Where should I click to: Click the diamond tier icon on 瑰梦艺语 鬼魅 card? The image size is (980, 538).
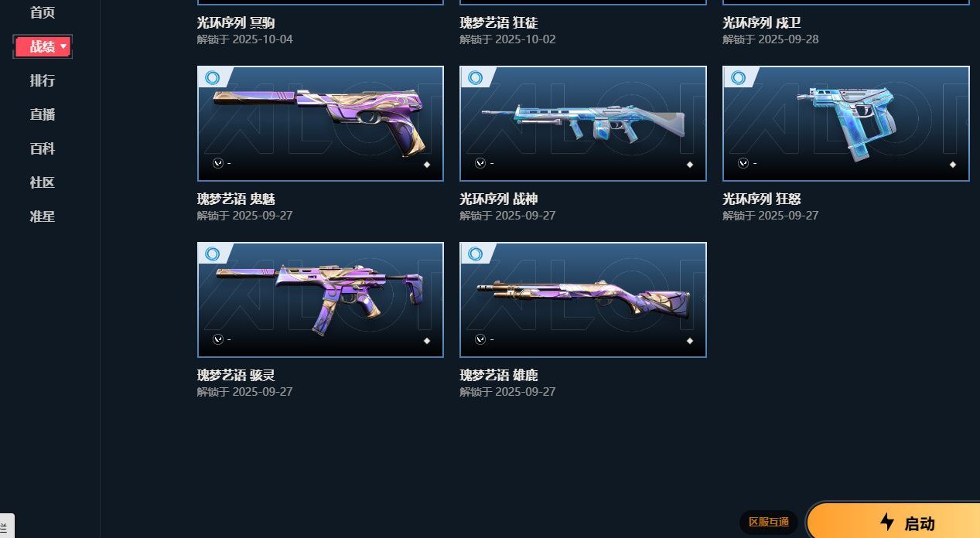427,164
